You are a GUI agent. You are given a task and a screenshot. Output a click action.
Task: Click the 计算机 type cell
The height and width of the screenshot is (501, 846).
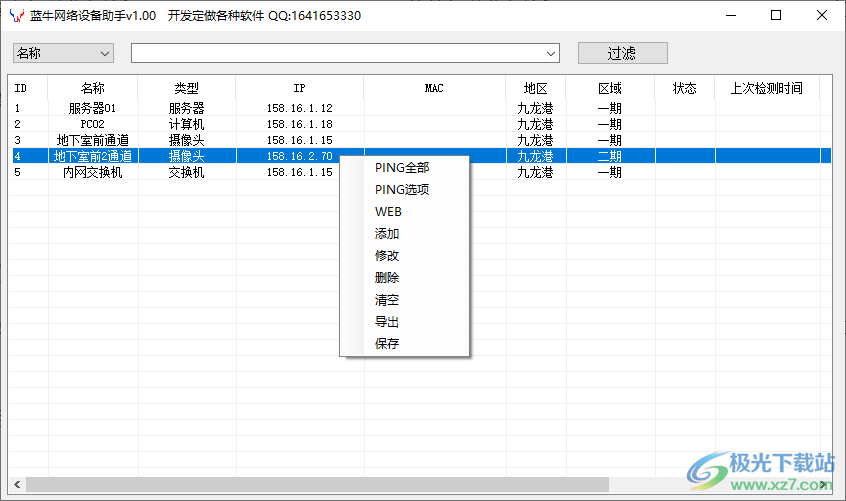point(187,125)
